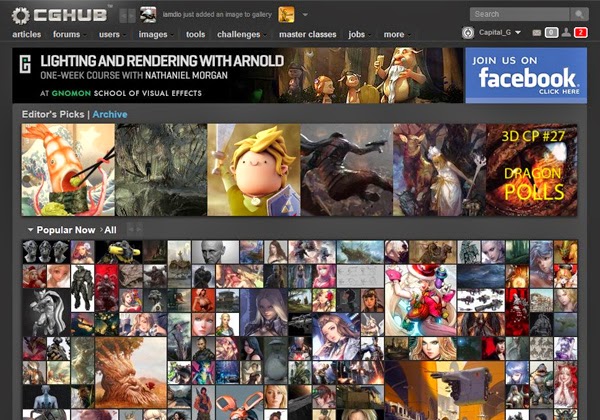Open the jobs dropdown menu
600x420 pixels.
[x=359, y=34]
